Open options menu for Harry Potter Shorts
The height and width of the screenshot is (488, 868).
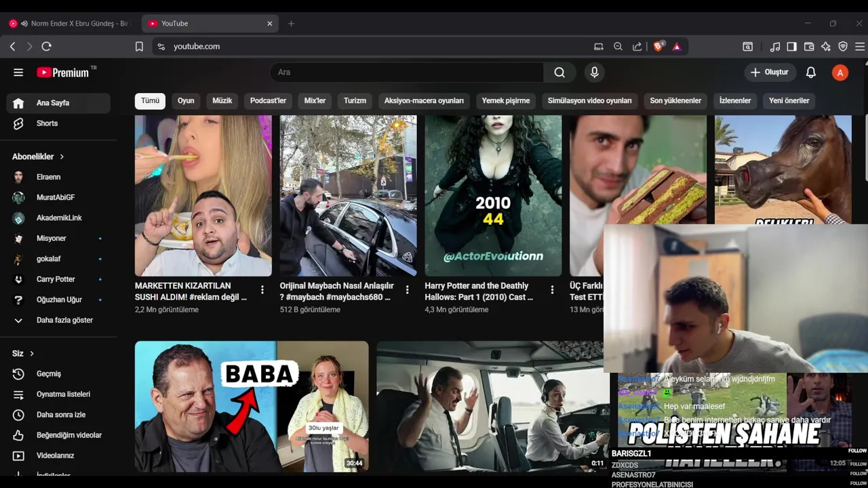pos(552,290)
